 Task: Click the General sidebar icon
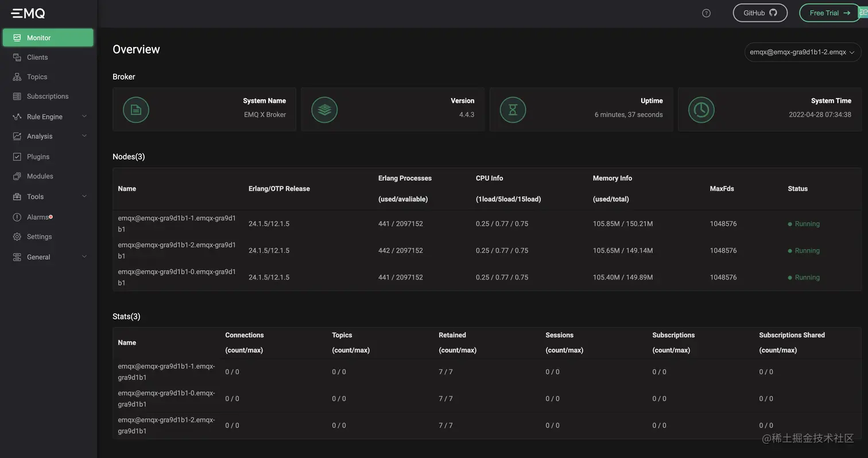click(x=17, y=257)
